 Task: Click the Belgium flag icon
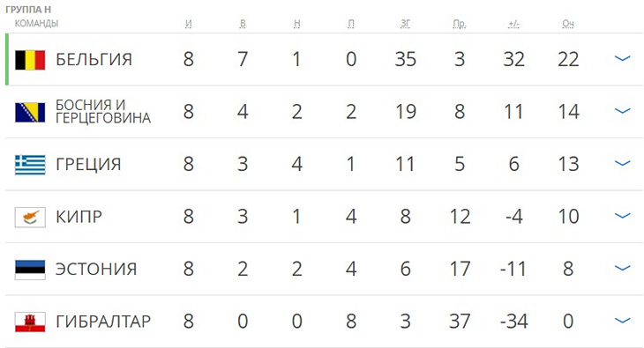pos(30,60)
